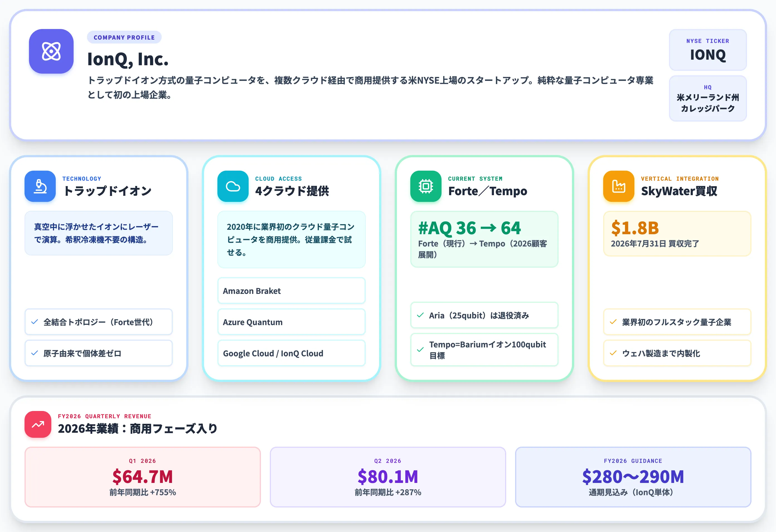This screenshot has width=776, height=532.
Task: Click the $1.8B acquisition figure
Action: (x=635, y=228)
